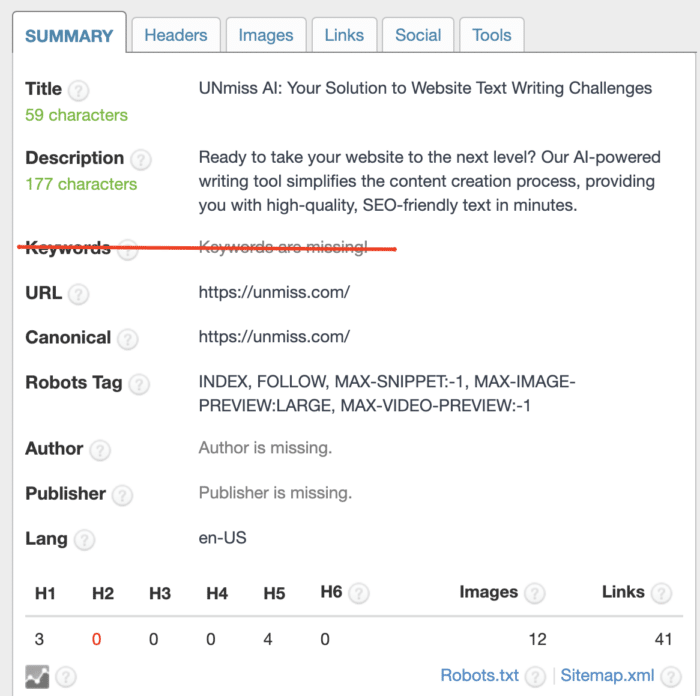Click 'Publisher is missing.' text
This screenshot has height=696, width=700.
[x=275, y=493]
